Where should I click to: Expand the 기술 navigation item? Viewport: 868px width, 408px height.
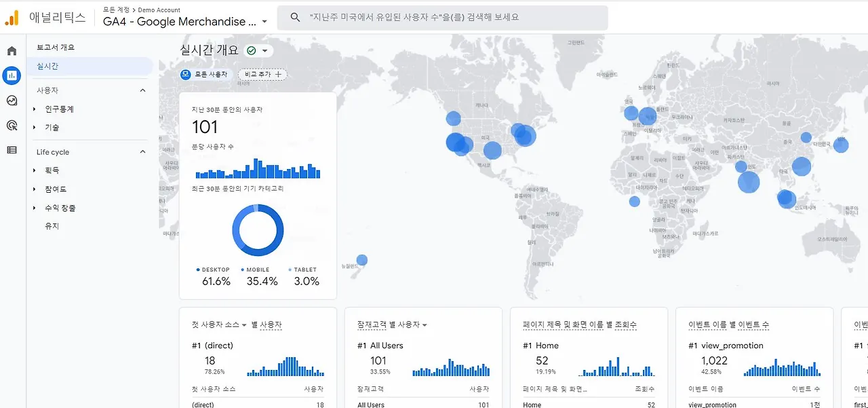[x=53, y=126]
